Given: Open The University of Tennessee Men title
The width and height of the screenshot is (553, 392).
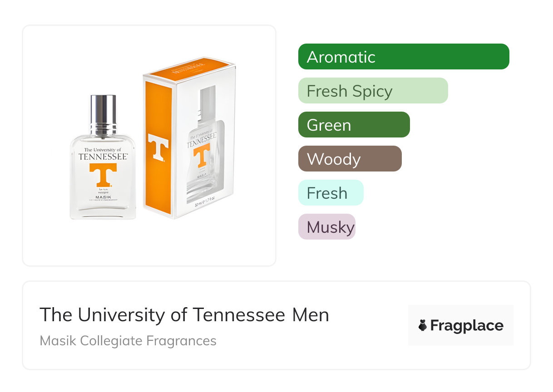Looking at the screenshot, I should (184, 315).
